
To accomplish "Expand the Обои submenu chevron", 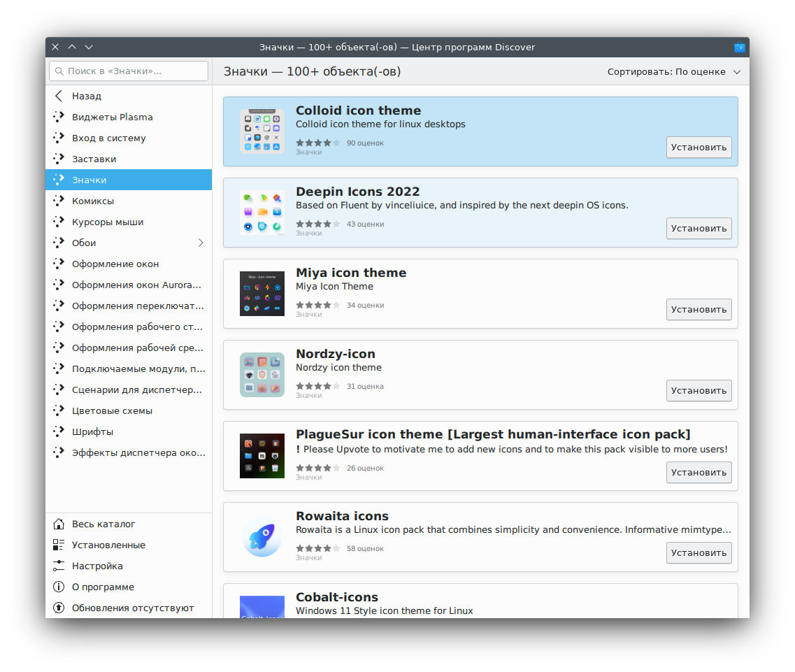I will coord(201,243).
